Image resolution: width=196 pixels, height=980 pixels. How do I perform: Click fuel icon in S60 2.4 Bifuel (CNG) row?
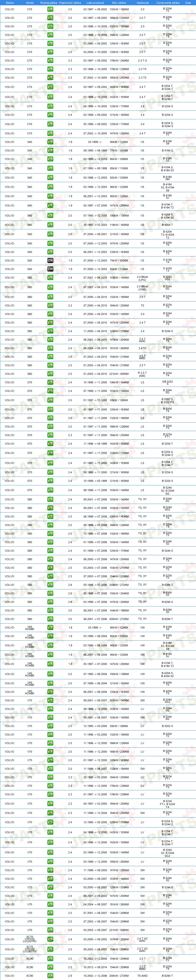[50, 287]
